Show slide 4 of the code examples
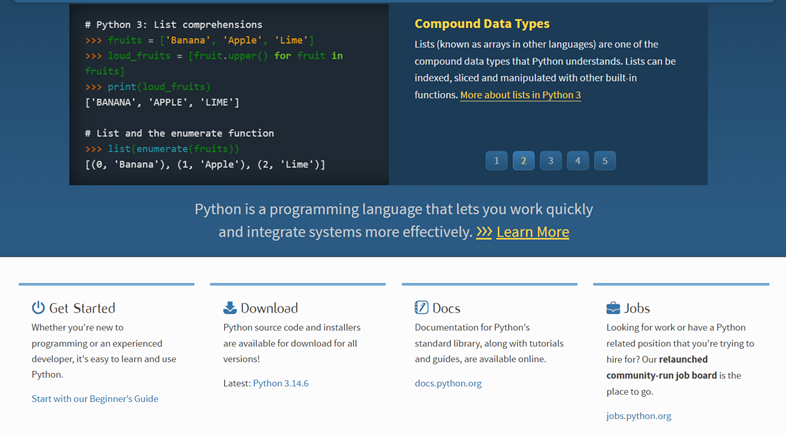Viewport: 786px width, 433px height. pyautogui.click(x=578, y=161)
